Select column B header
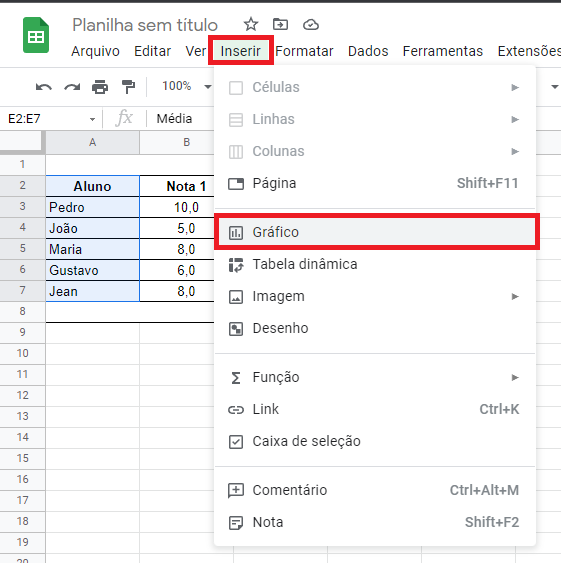 (177, 143)
